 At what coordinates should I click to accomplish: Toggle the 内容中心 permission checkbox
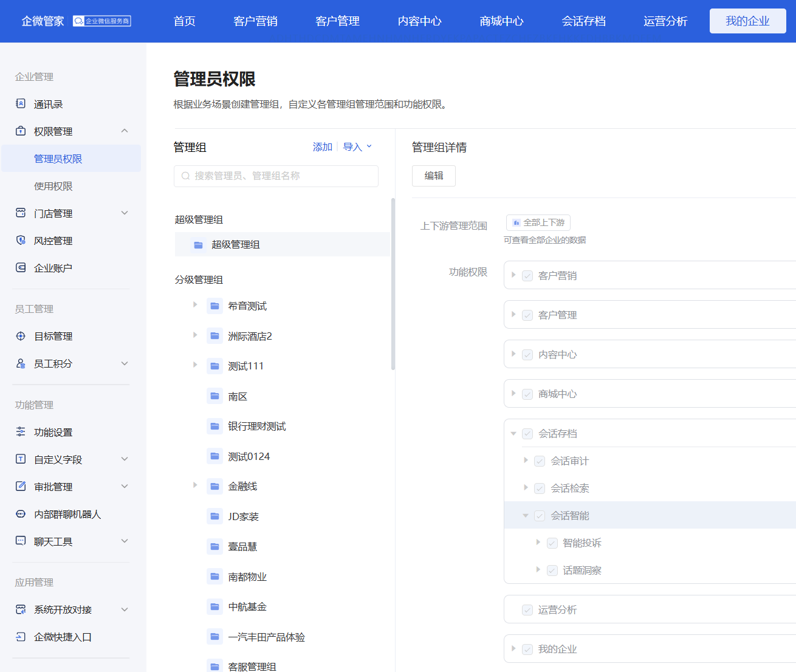527,355
